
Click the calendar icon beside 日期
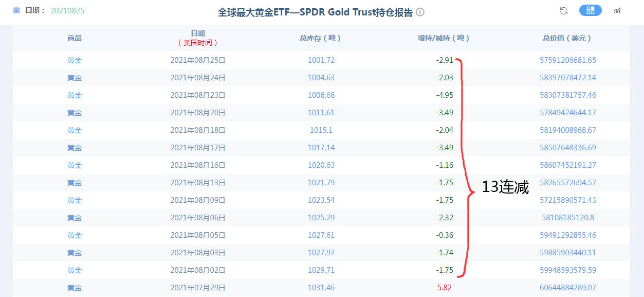[x=16, y=10]
